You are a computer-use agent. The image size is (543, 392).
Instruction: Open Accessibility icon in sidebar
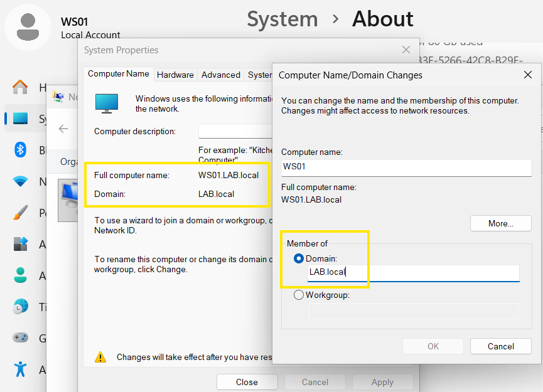coord(20,369)
